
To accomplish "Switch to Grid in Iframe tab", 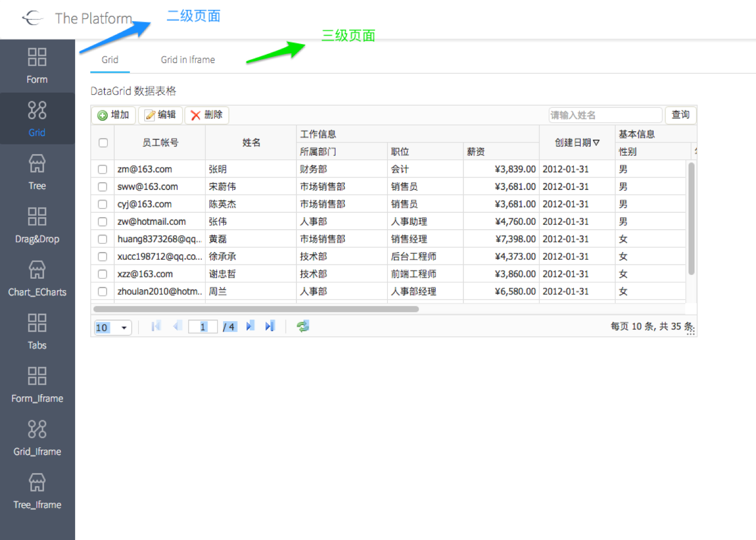I will coord(188,60).
